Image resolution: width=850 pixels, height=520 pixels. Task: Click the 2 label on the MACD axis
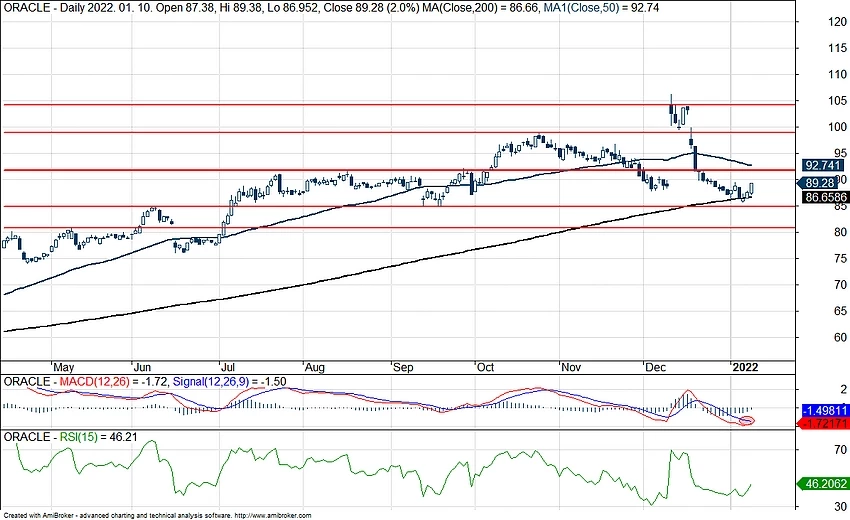point(843,389)
